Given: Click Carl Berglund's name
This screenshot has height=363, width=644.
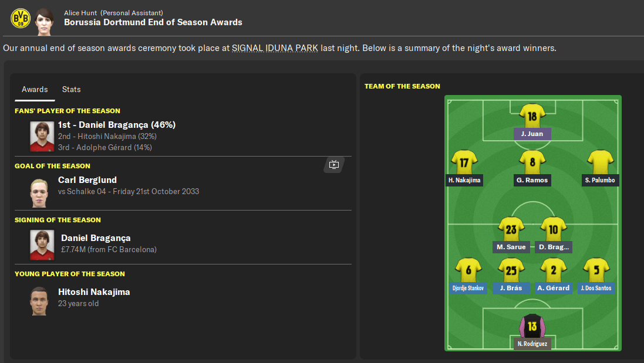Looking at the screenshot, I should pos(87,180).
